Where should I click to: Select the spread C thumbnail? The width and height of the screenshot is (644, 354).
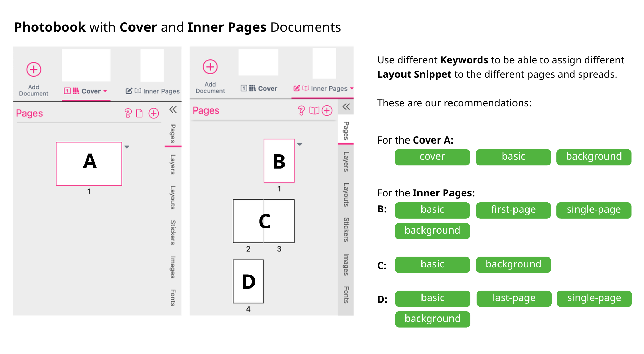tap(264, 221)
